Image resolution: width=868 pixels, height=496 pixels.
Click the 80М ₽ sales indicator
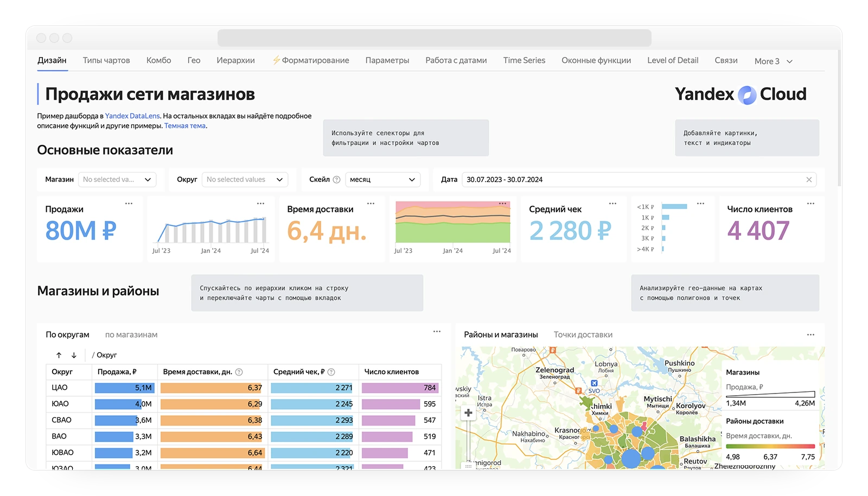click(81, 231)
